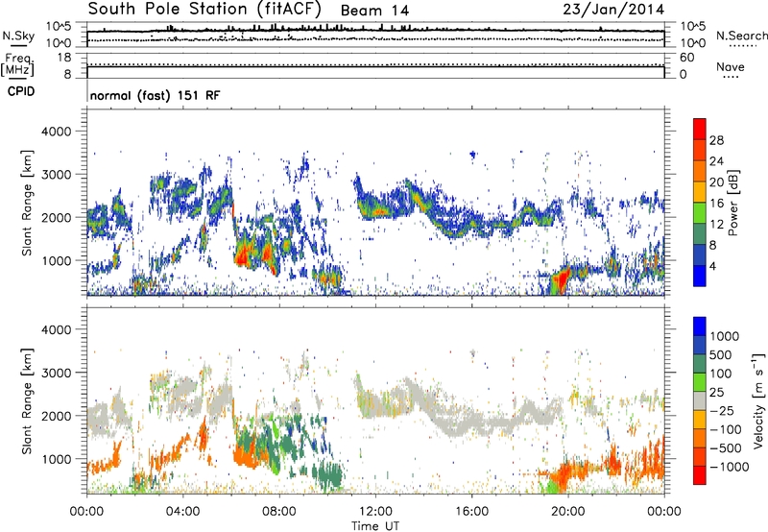
Task: Click the "3000" tick of the power panel
Action: click(x=56, y=175)
